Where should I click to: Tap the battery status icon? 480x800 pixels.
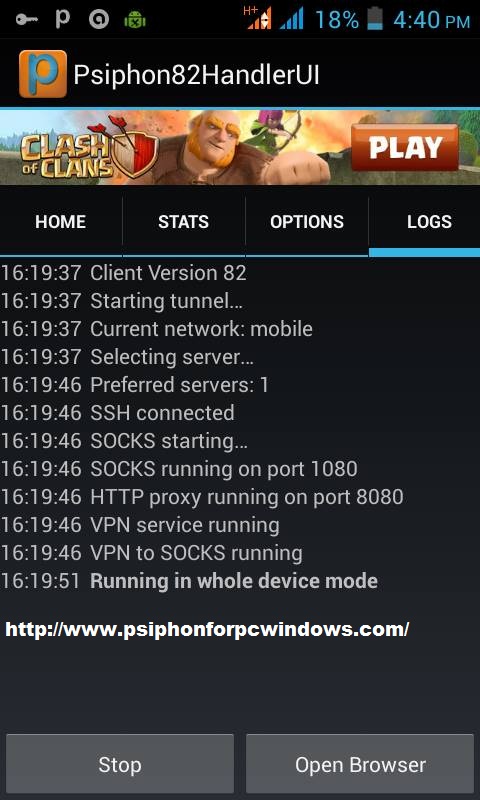[x=375, y=18]
